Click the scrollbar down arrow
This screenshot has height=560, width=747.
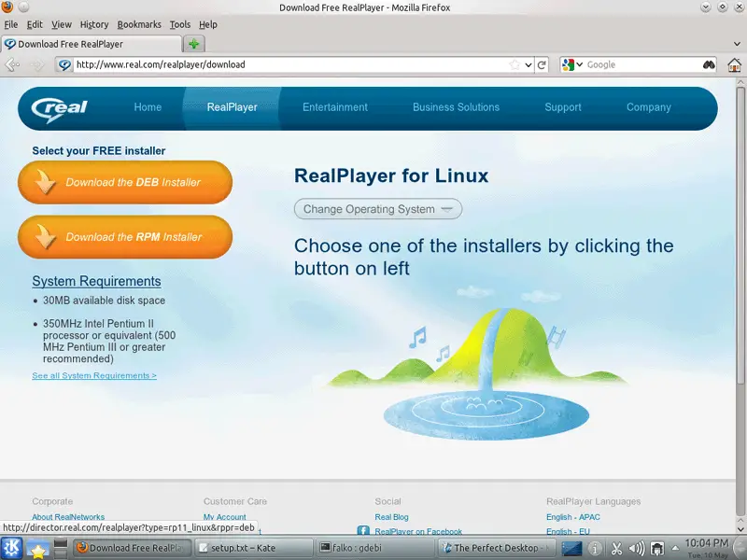[740, 529]
